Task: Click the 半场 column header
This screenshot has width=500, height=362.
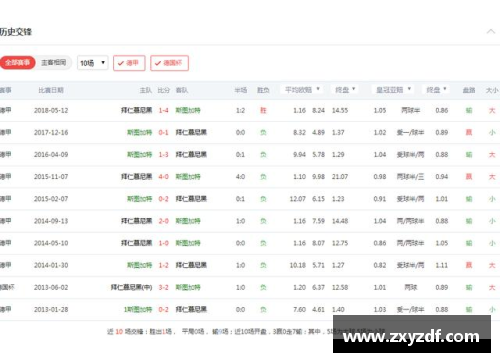Action: tap(240, 90)
